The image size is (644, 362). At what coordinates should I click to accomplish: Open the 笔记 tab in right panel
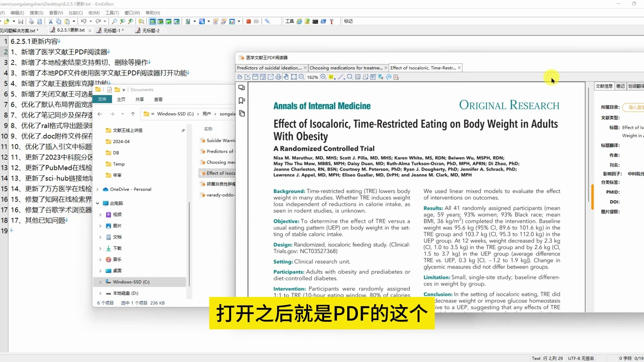coord(621,86)
